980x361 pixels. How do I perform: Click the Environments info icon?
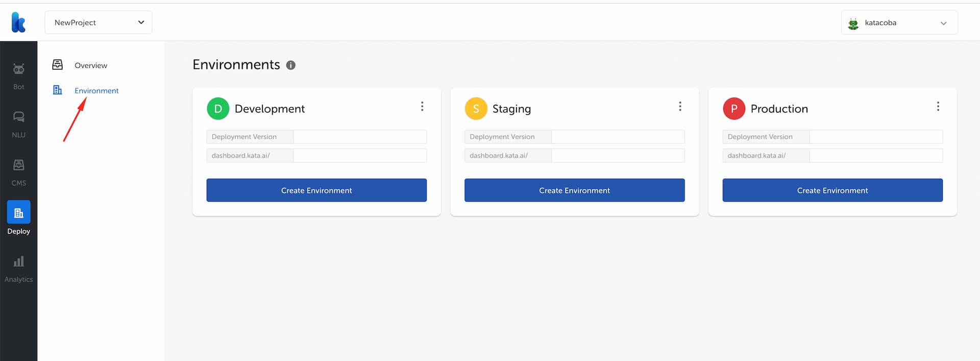pos(291,65)
